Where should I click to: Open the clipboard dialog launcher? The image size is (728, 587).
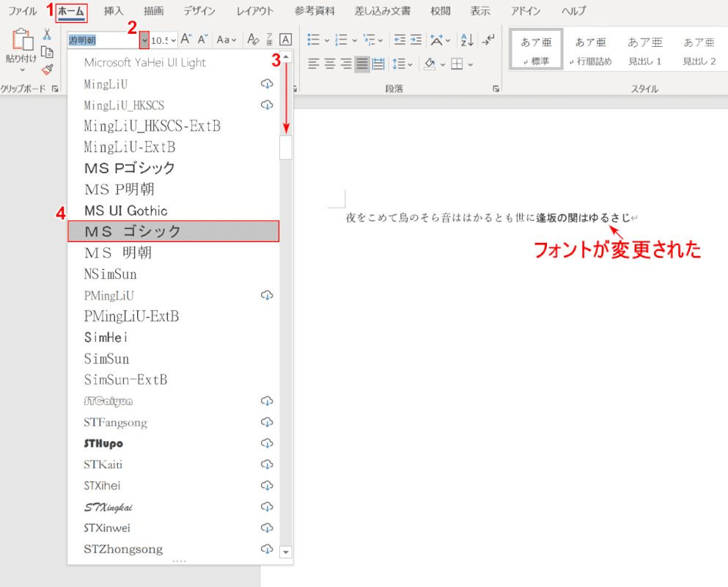coord(55,89)
